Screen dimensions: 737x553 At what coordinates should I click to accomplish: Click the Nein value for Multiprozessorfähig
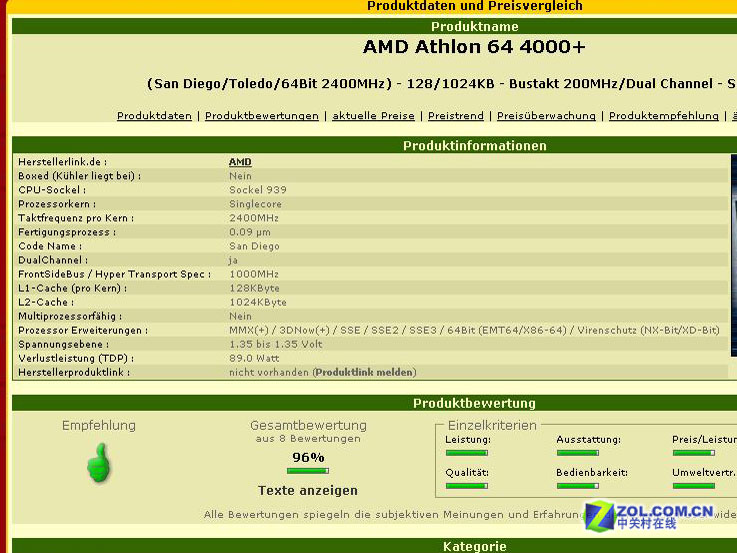point(240,316)
